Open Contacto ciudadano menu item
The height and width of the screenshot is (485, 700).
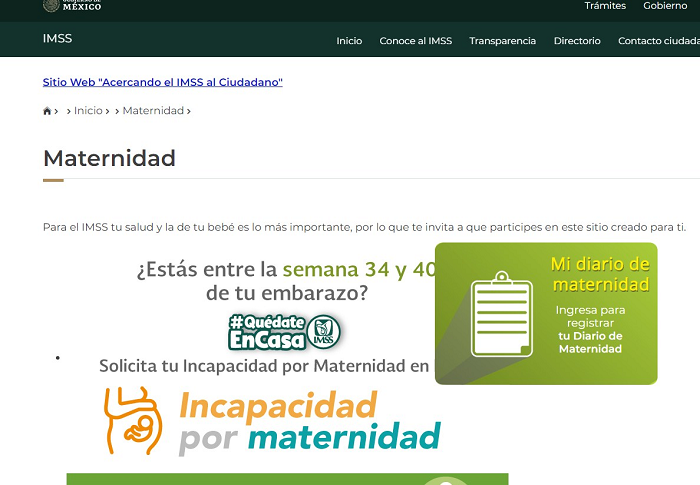[659, 41]
